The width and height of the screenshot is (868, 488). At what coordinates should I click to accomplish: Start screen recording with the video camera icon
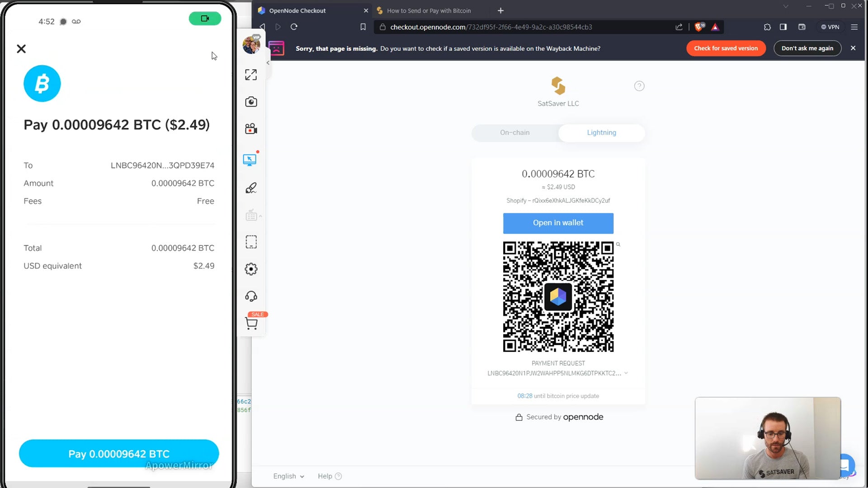tap(251, 129)
